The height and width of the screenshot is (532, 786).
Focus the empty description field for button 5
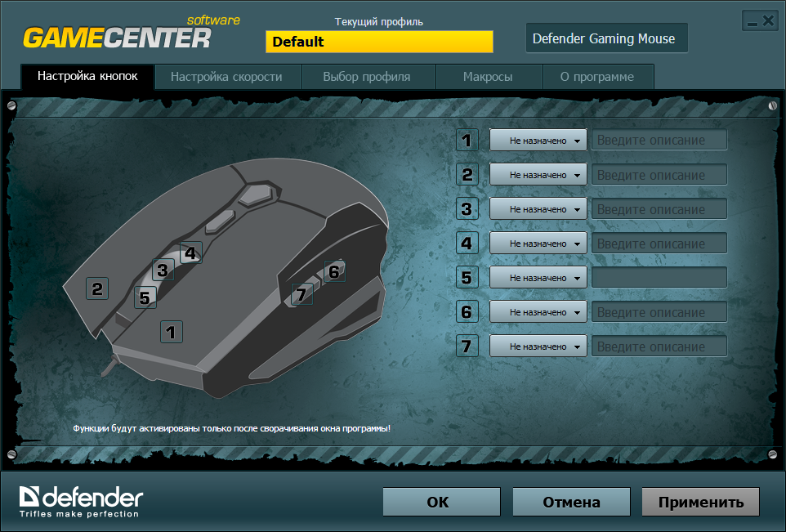click(x=659, y=277)
